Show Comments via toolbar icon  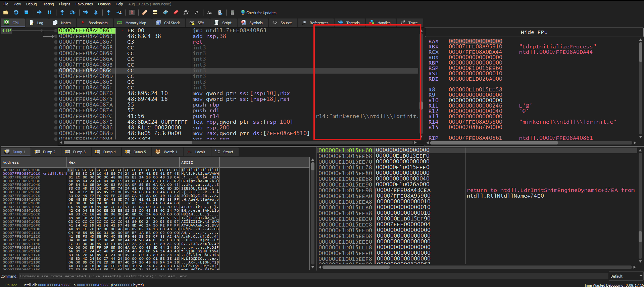click(155, 12)
